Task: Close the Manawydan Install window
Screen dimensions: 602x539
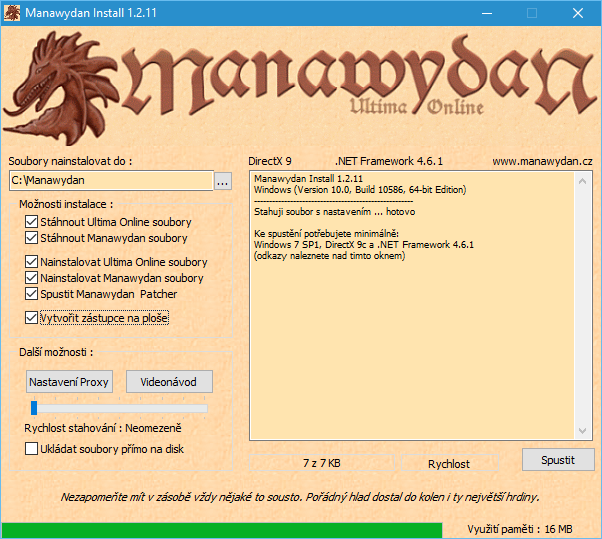Action: click(578, 13)
